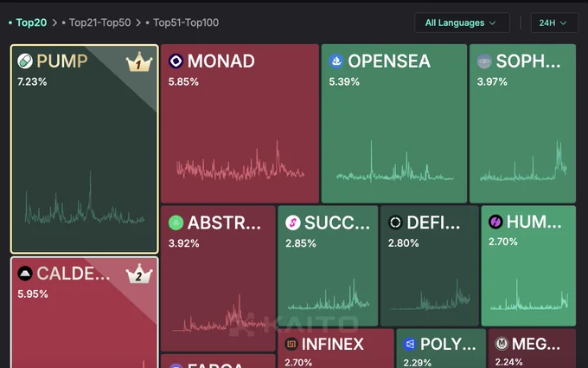588x368 pixels.
Task: Click the 2.29% value on POLY...
Action: (417, 363)
